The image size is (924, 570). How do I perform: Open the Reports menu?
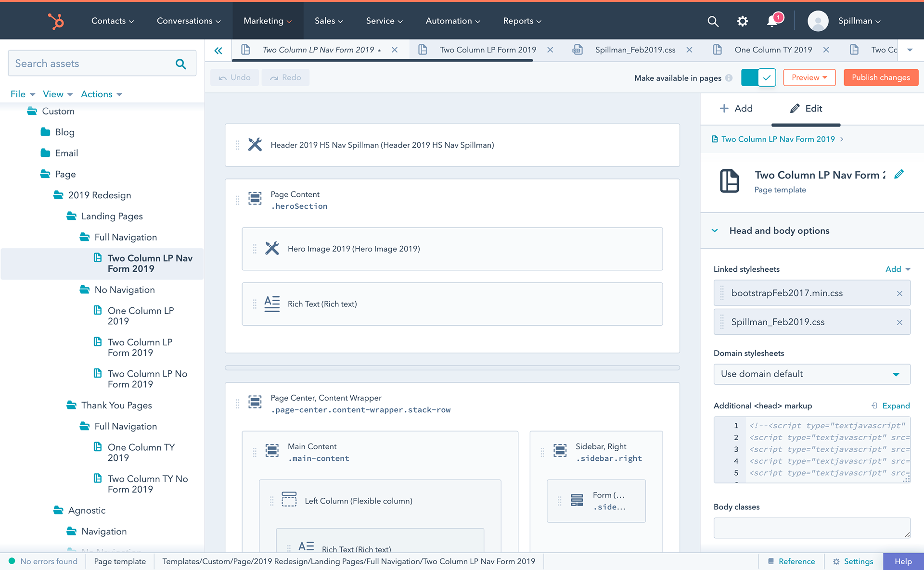point(522,21)
